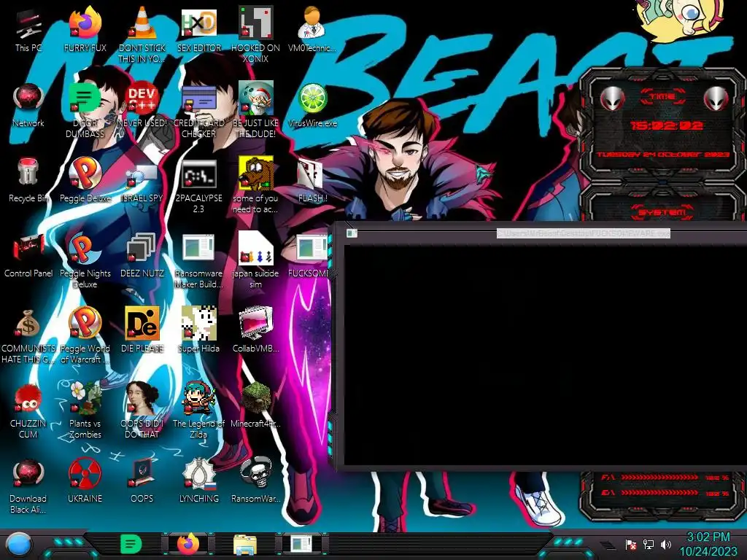Click the left alien head on widget
This screenshot has height=560, width=747.
(x=612, y=98)
